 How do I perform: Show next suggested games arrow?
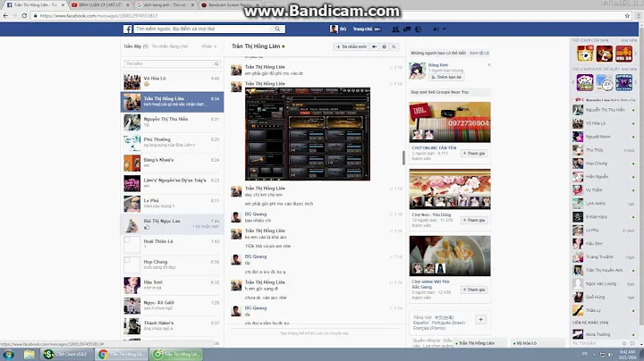click(636, 82)
